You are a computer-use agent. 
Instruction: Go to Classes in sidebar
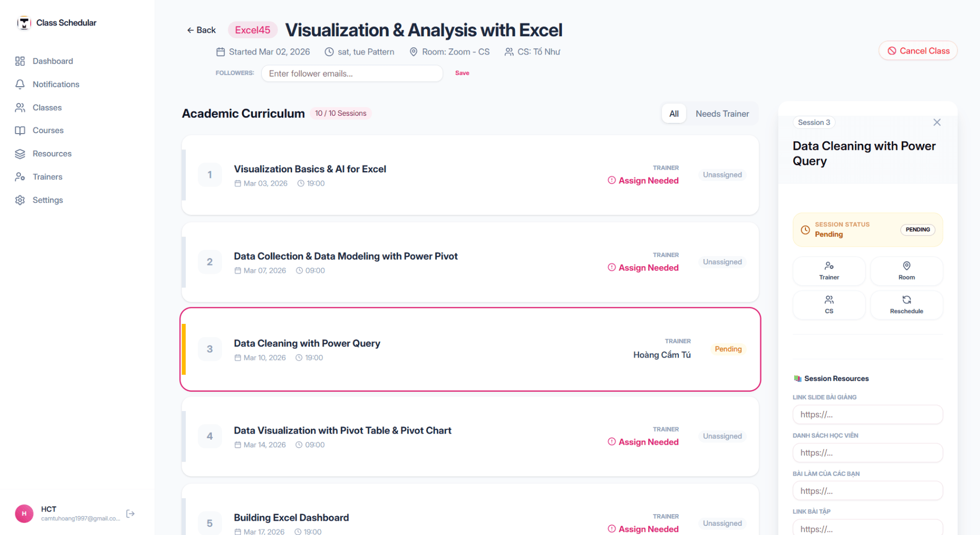pos(47,108)
